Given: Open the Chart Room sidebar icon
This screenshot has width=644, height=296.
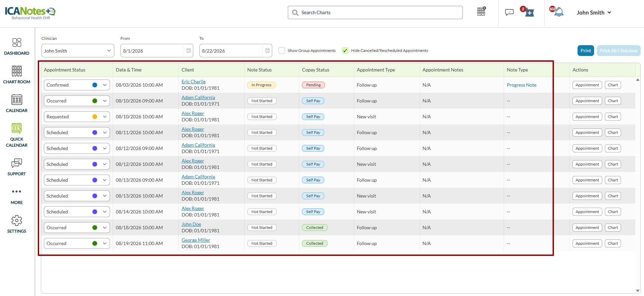Looking at the screenshot, I should [x=17, y=75].
